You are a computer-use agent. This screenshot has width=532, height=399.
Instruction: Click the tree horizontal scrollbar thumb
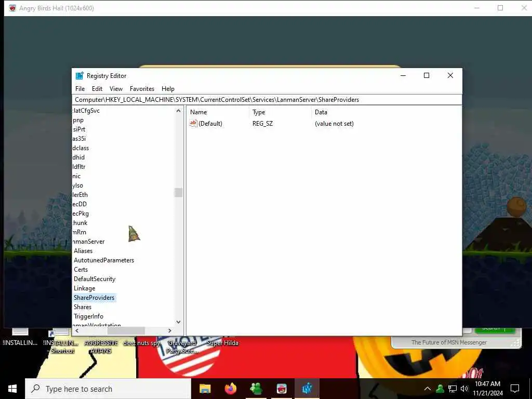tap(126, 330)
